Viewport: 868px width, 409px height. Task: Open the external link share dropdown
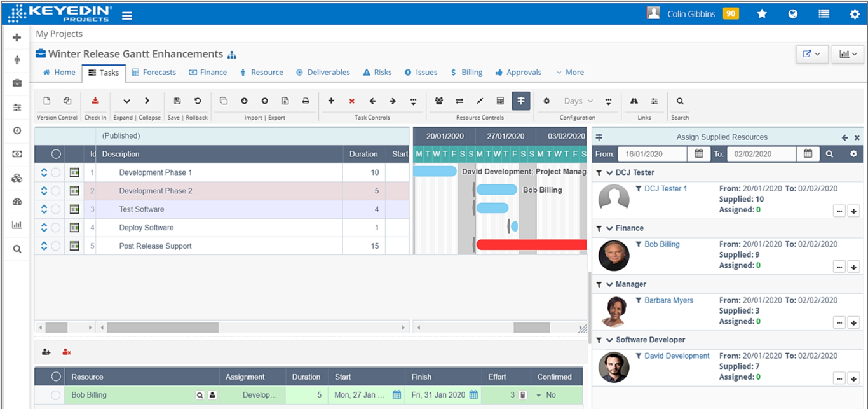pyautogui.click(x=811, y=54)
